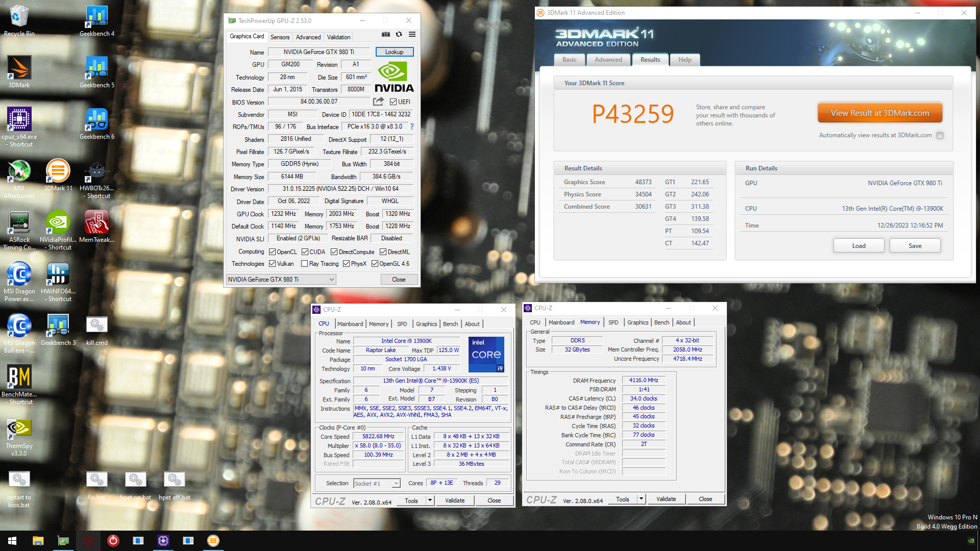The height and width of the screenshot is (551, 980).
Task: Open the Recycle Bin desktop icon
Action: pyautogui.click(x=19, y=20)
